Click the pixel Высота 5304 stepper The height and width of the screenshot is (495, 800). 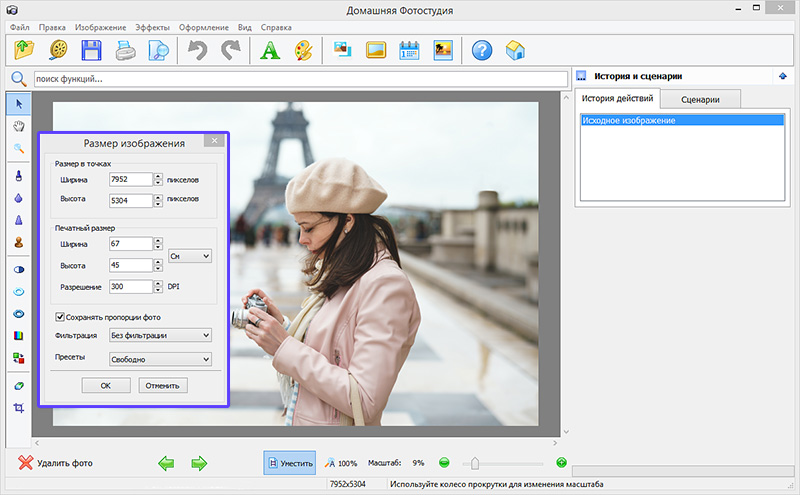(158, 201)
